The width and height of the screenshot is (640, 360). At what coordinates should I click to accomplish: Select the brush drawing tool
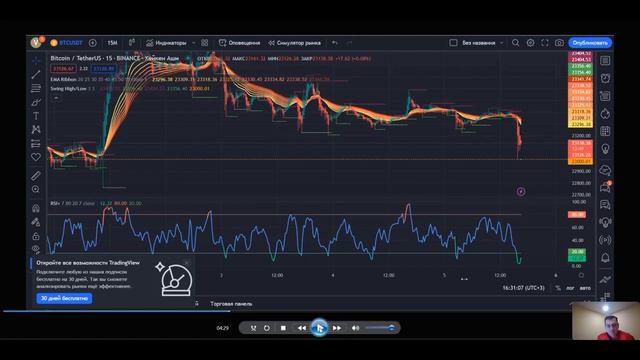(36, 102)
